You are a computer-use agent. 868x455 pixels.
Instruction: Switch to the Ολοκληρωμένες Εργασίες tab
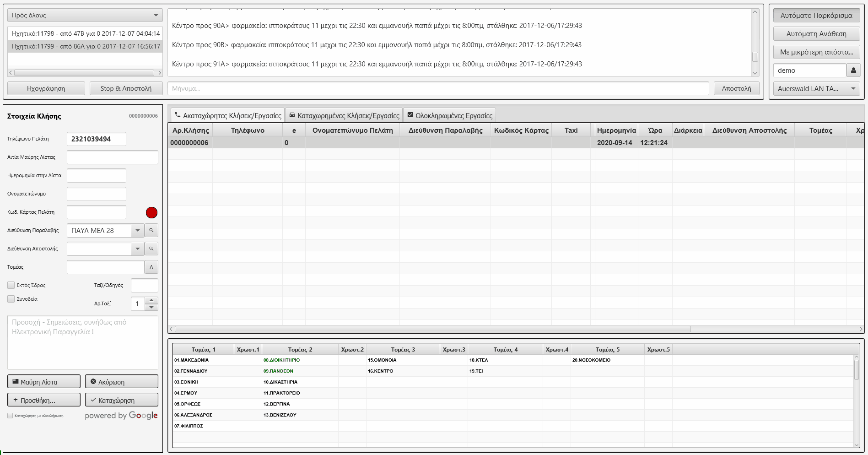451,114
